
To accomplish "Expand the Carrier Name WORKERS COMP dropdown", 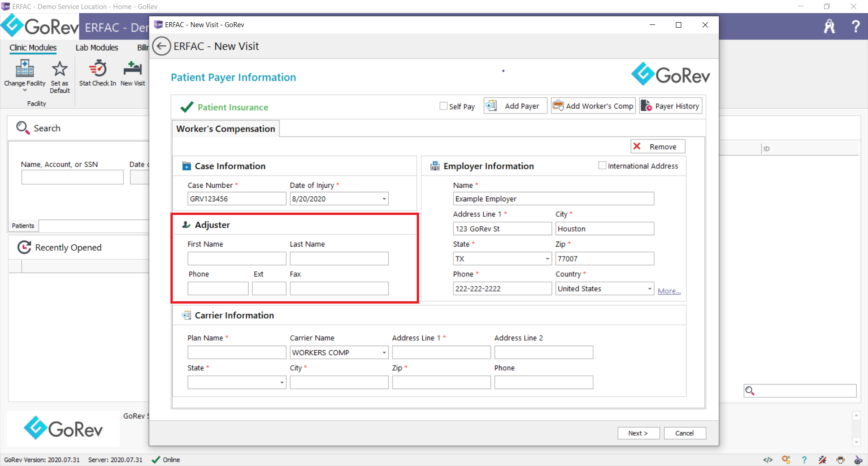I will click(x=384, y=352).
